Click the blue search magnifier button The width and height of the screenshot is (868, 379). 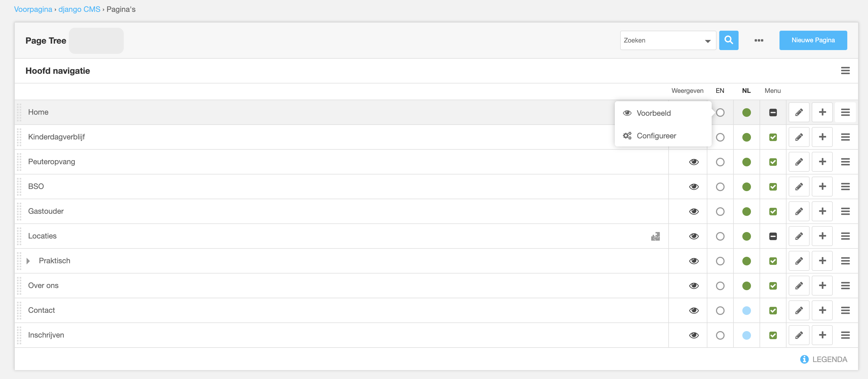pyautogui.click(x=729, y=40)
